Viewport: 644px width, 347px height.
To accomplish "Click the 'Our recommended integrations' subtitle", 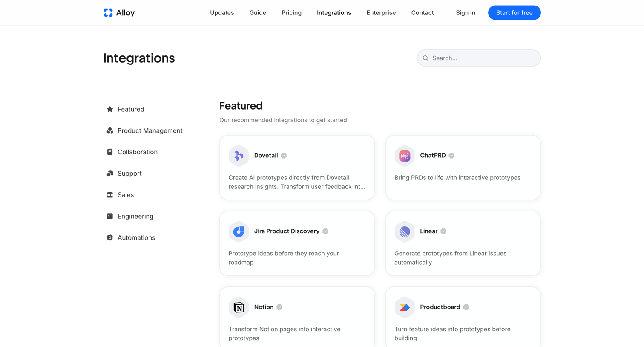I will coord(283,120).
